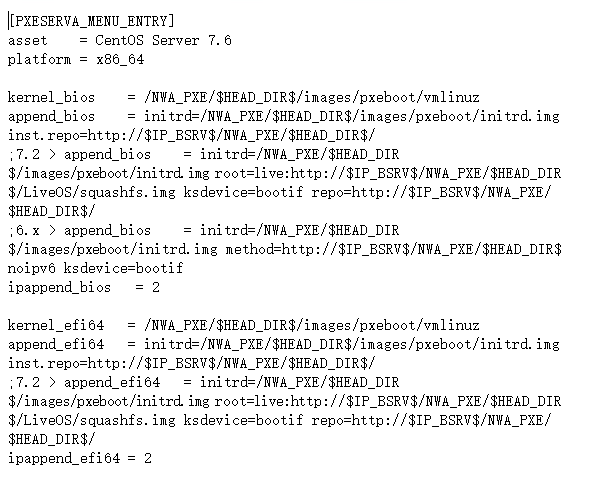Click the append_efi64 key at line start
Screen dimensions: 602x480
56,344
